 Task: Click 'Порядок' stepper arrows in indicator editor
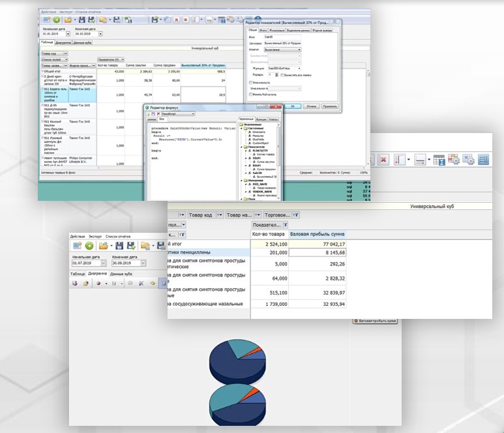(x=276, y=75)
